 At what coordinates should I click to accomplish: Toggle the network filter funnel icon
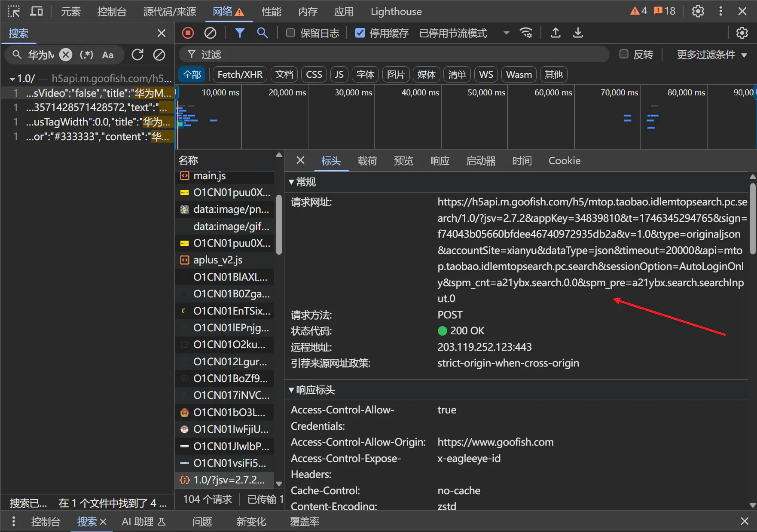pos(240,33)
